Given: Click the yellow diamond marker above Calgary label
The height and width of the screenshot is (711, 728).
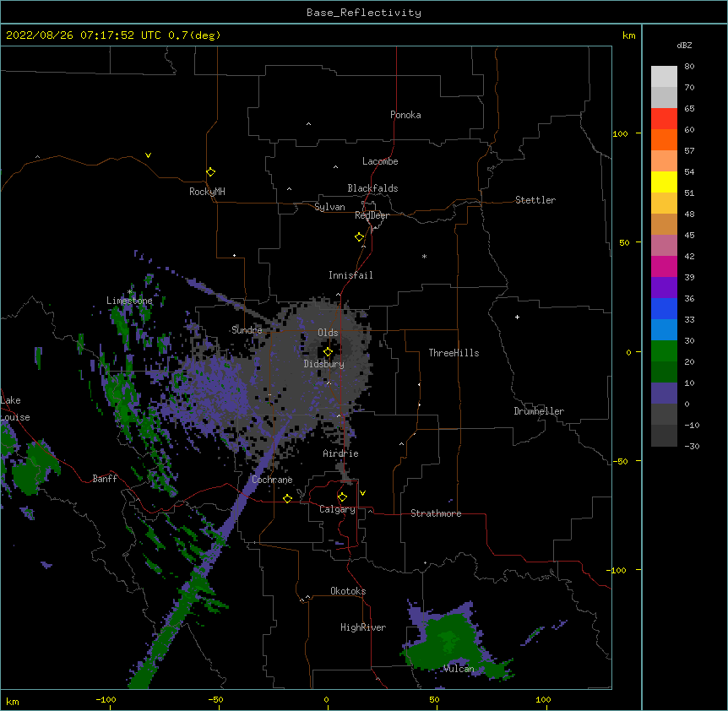Looking at the screenshot, I should (342, 497).
